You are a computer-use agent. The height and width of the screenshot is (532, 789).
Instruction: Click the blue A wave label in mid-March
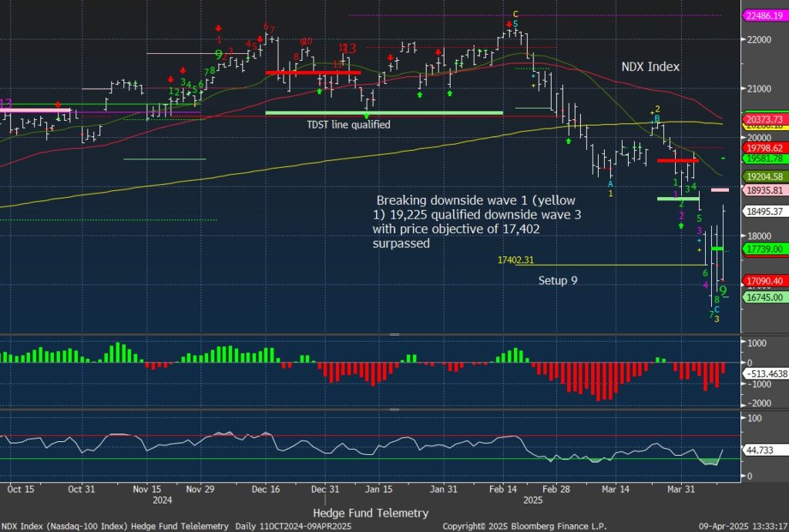point(610,184)
